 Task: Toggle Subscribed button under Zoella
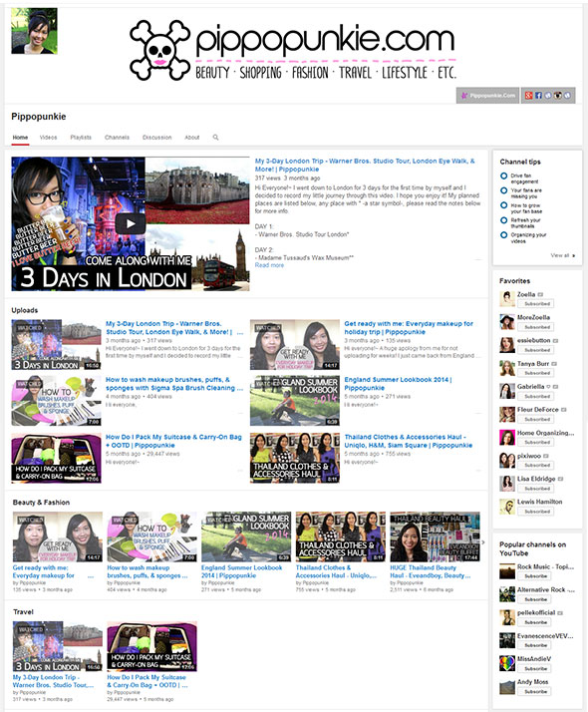tap(536, 304)
